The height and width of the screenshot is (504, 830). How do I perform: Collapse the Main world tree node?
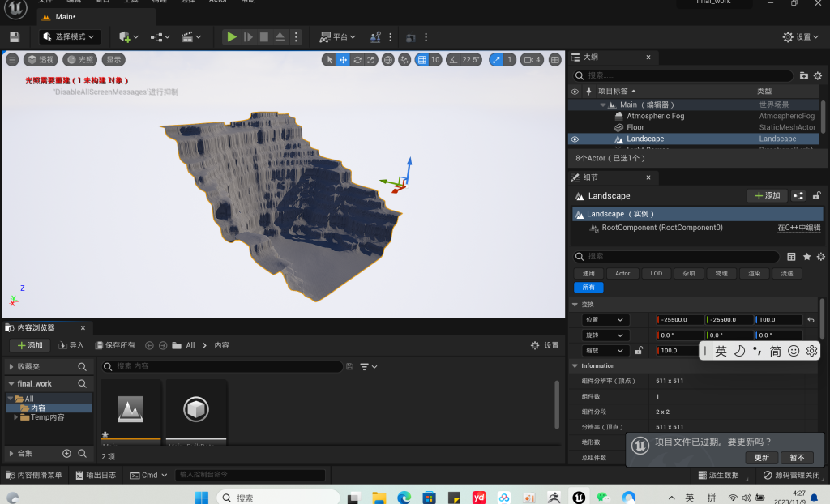tap(603, 105)
